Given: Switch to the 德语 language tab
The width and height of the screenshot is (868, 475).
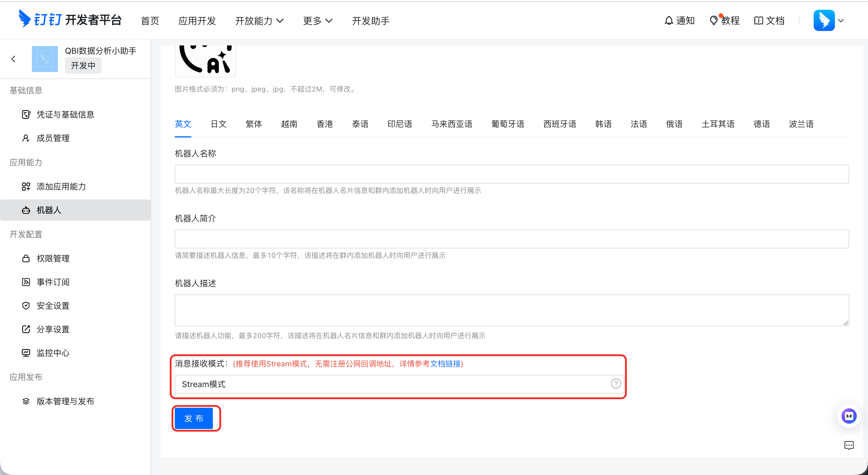Looking at the screenshot, I should tap(762, 124).
